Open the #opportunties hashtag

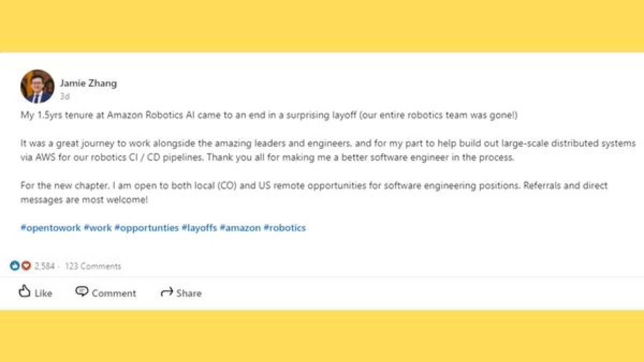click(147, 228)
